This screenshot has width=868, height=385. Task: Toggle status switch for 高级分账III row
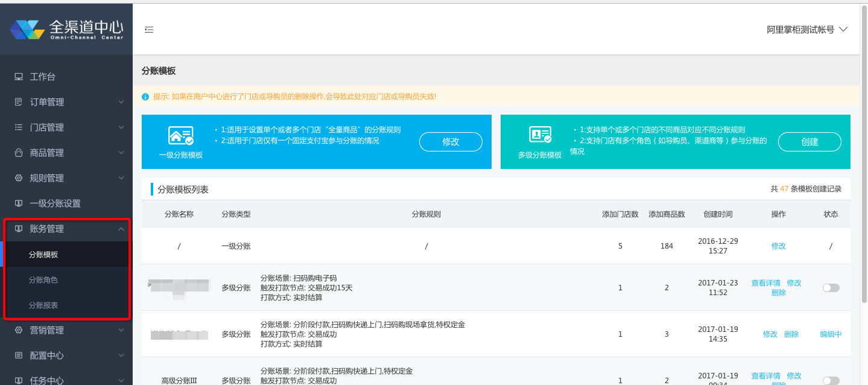[831, 380]
